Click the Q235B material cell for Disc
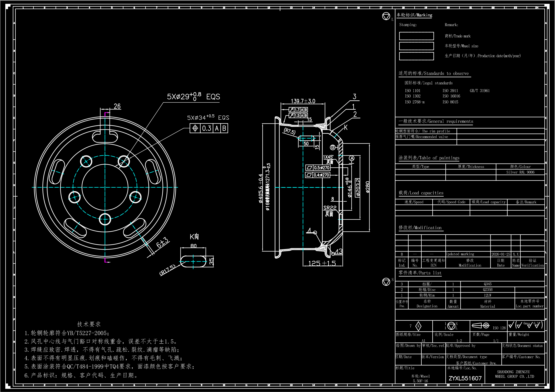 coord(488,290)
